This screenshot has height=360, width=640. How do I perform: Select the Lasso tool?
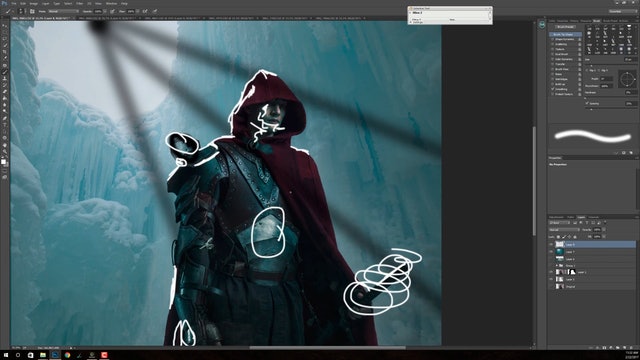(4, 39)
